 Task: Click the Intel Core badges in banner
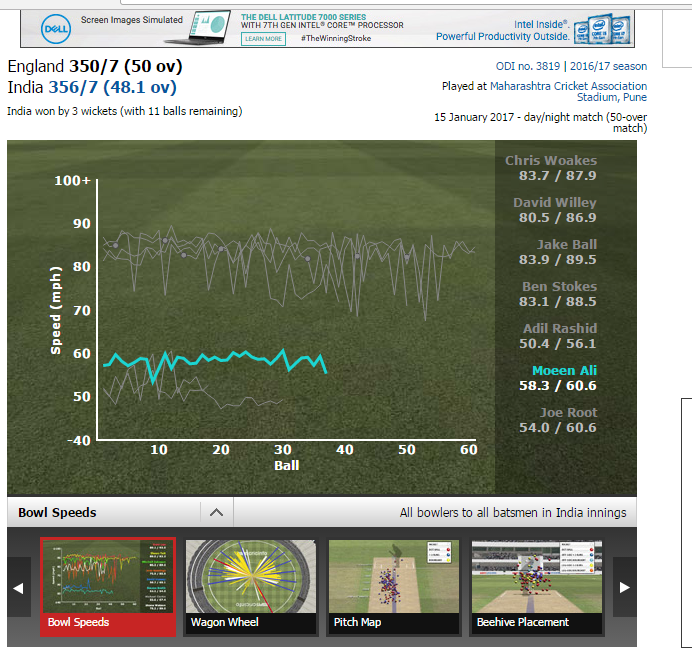[602, 29]
